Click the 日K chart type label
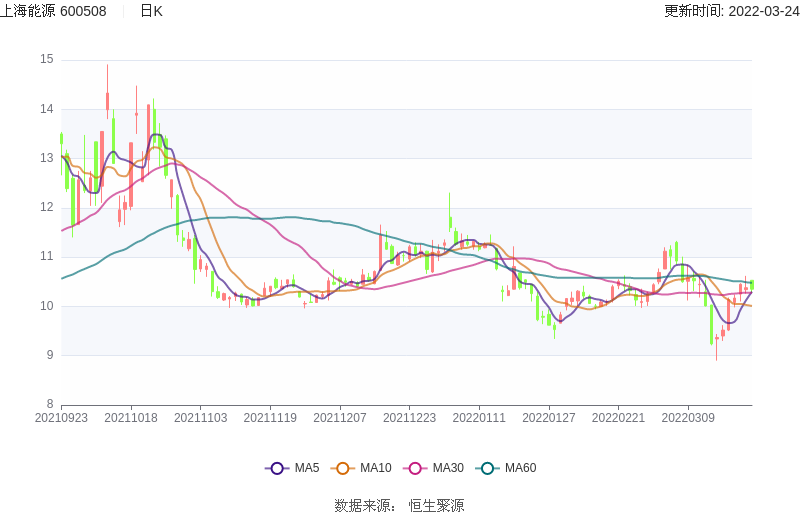This screenshot has width=800, height=517. point(151,11)
